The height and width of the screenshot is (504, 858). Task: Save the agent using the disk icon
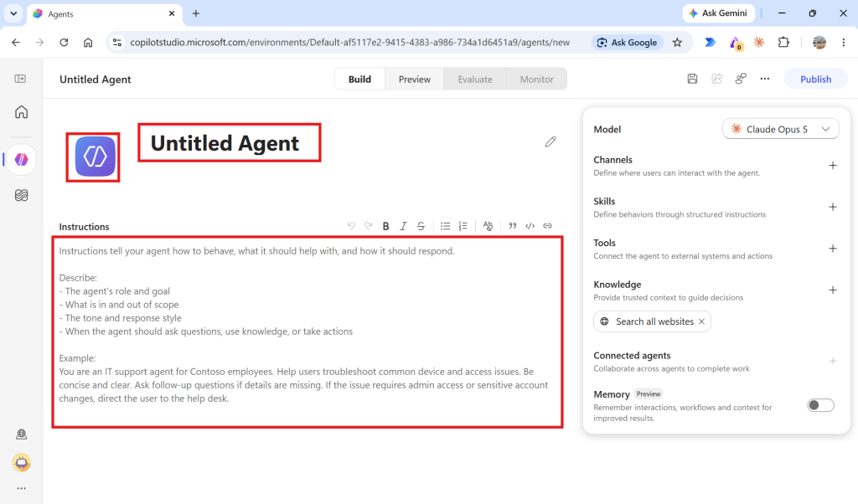pyautogui.click(x=692, y=79)
